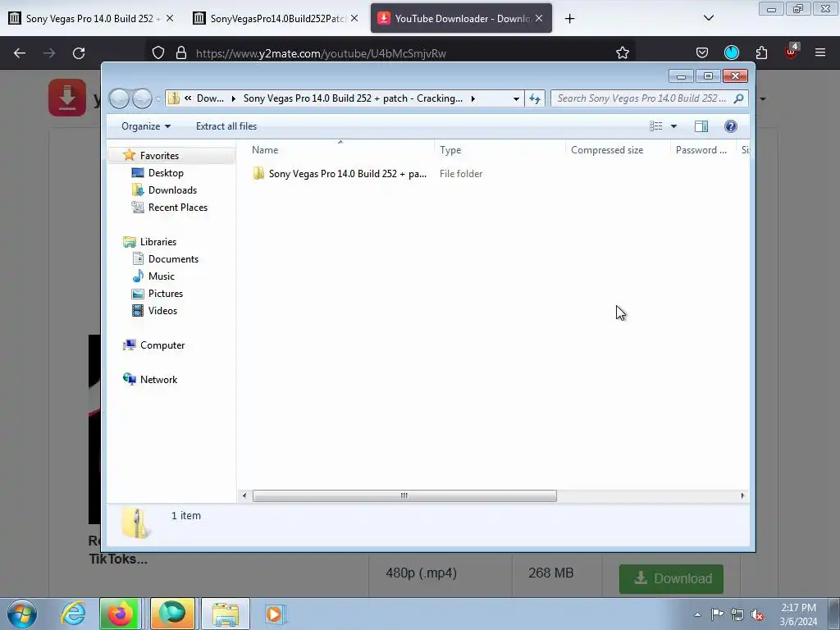Open Pocket save icon in Firefox
Viewport: 840px width, 630px height.
click(702, 52)
